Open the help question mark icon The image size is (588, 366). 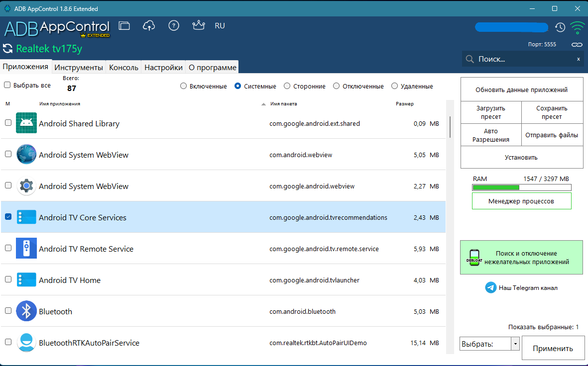point(174,25)
